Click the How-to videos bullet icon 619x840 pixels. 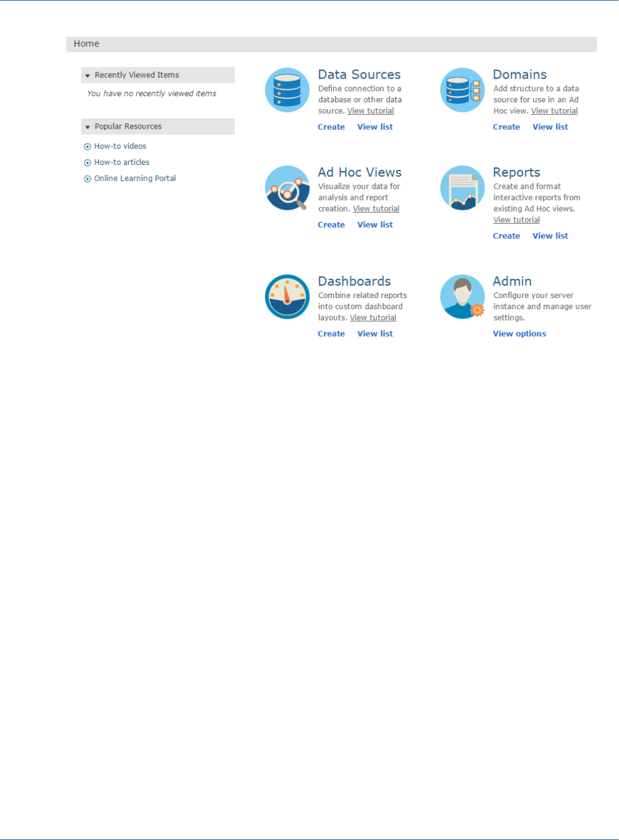click(88, 147)
